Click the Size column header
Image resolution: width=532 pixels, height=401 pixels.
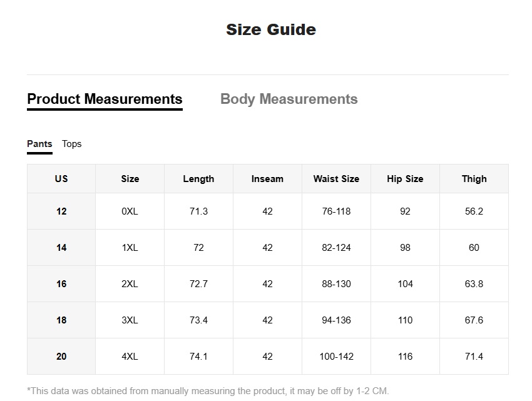(x=130, y=179)
